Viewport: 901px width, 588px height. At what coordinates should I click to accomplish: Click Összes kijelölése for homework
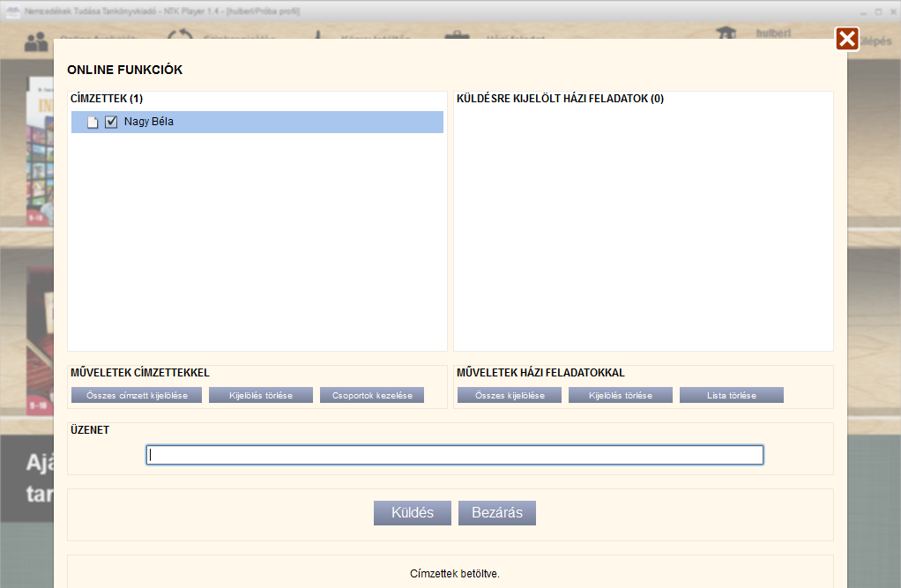click(510, 396)
